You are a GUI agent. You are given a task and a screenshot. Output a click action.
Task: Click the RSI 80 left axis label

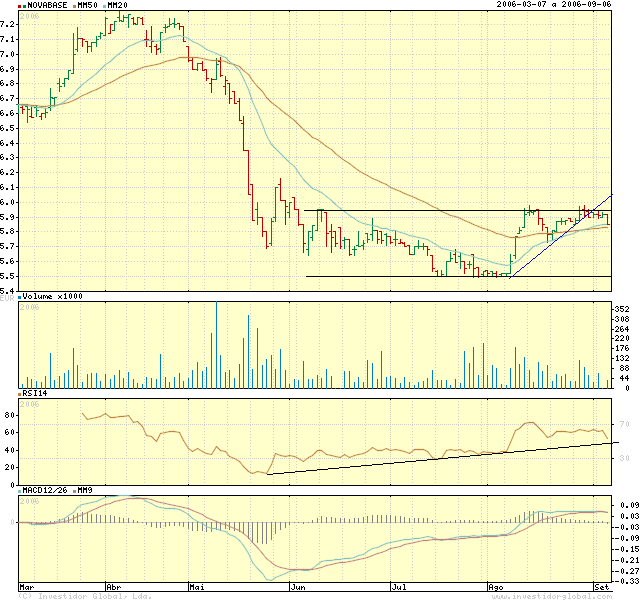9,416
